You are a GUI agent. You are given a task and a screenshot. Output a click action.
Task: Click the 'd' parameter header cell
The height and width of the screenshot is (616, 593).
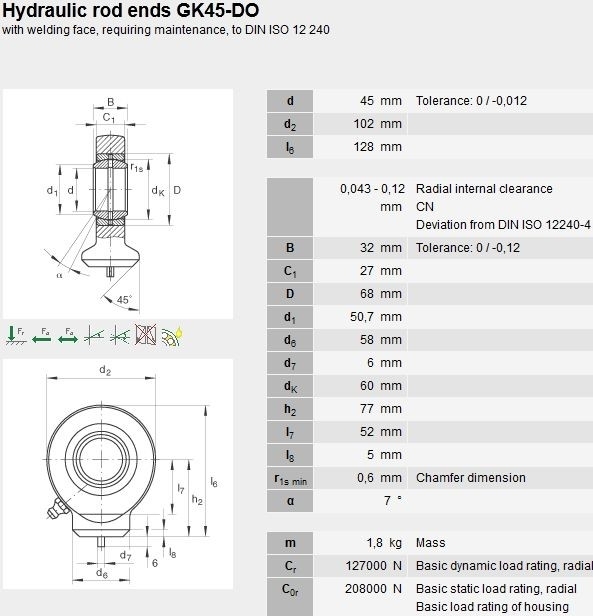pos(290,101)
